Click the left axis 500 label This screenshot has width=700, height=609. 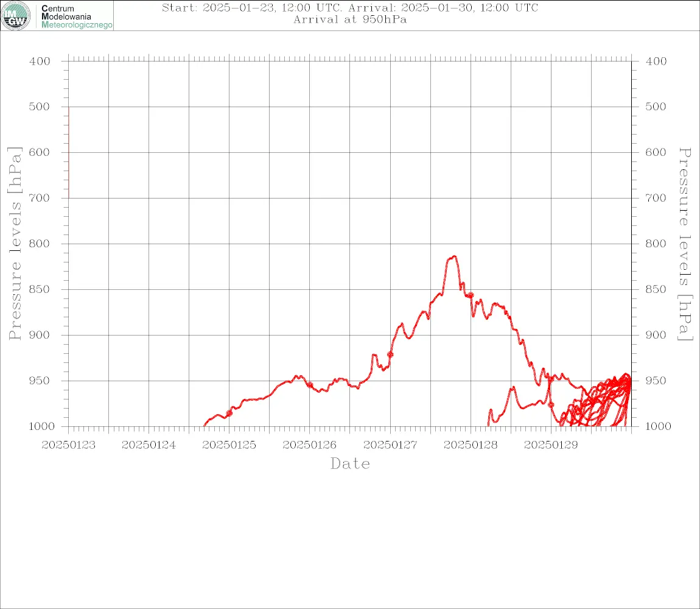tap(40, 107)
